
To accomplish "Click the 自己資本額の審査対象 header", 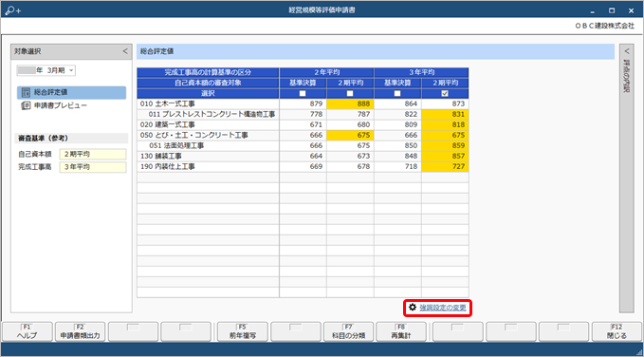I will (x=208, y=83).
